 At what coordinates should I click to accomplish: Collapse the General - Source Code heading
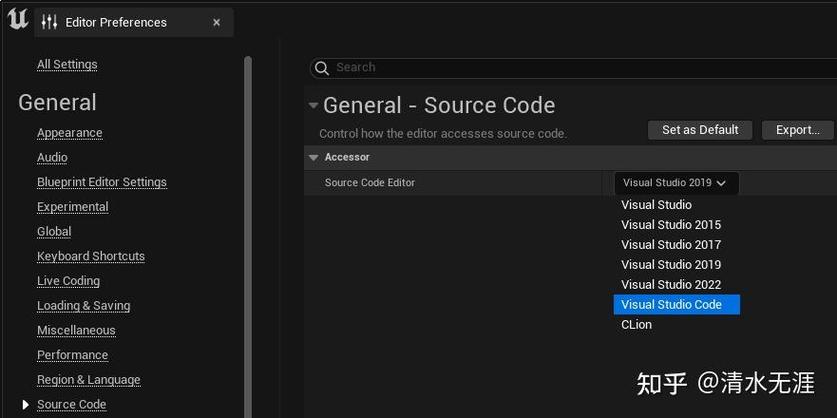[313, 105]
